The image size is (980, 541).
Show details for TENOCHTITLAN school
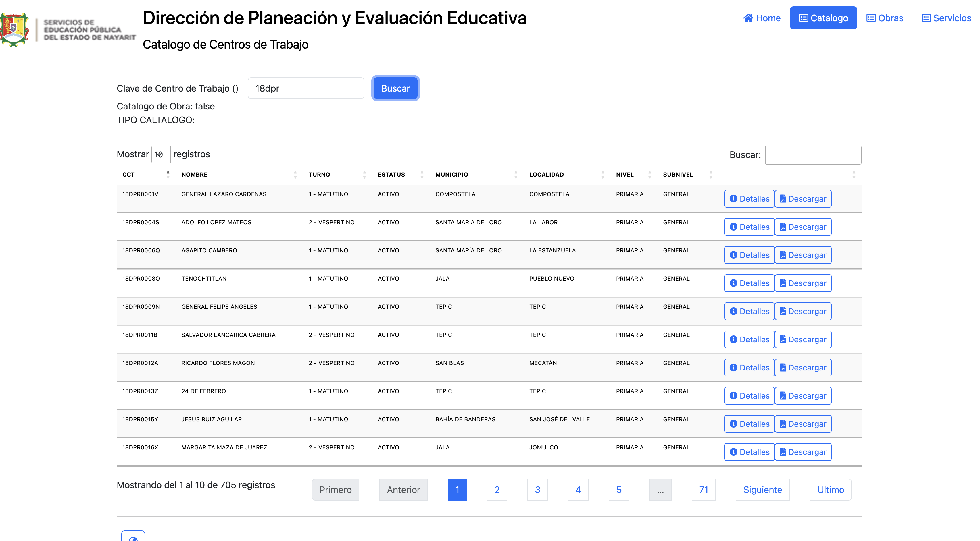749,283
